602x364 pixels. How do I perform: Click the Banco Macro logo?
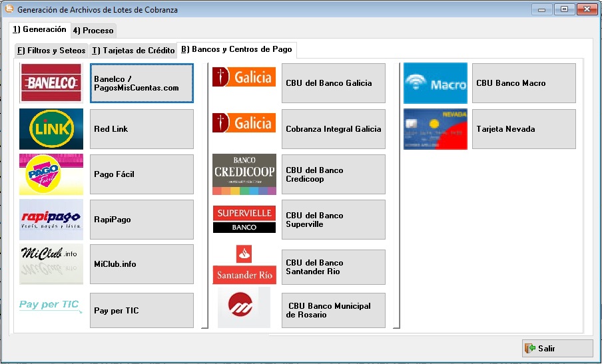tap(436, 83)
